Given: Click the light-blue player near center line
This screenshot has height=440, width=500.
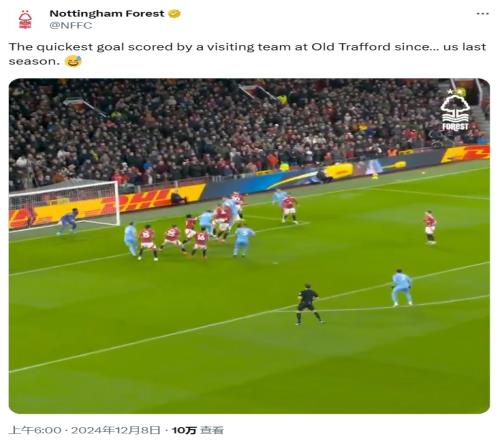Looking at the screenshot, I should pyautogui.click(x=402, y=288).
